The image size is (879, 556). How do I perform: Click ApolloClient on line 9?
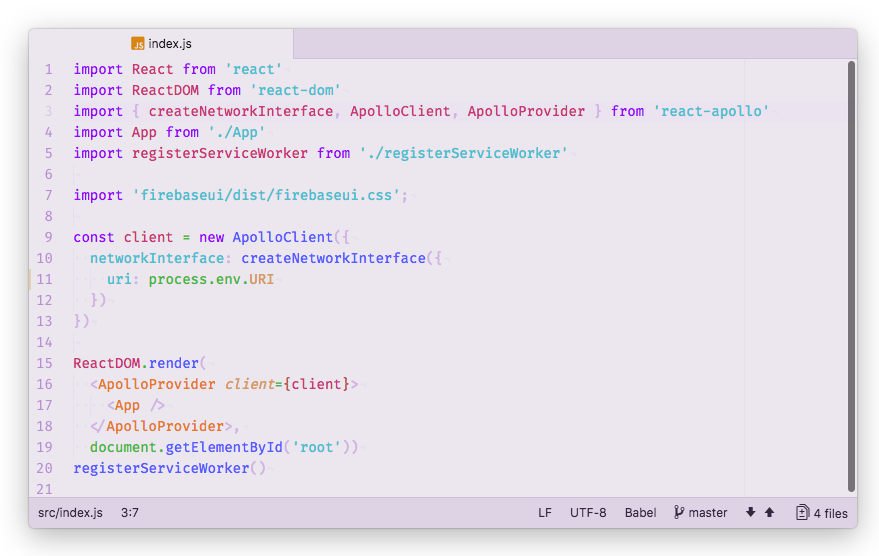tap(283, 238)
